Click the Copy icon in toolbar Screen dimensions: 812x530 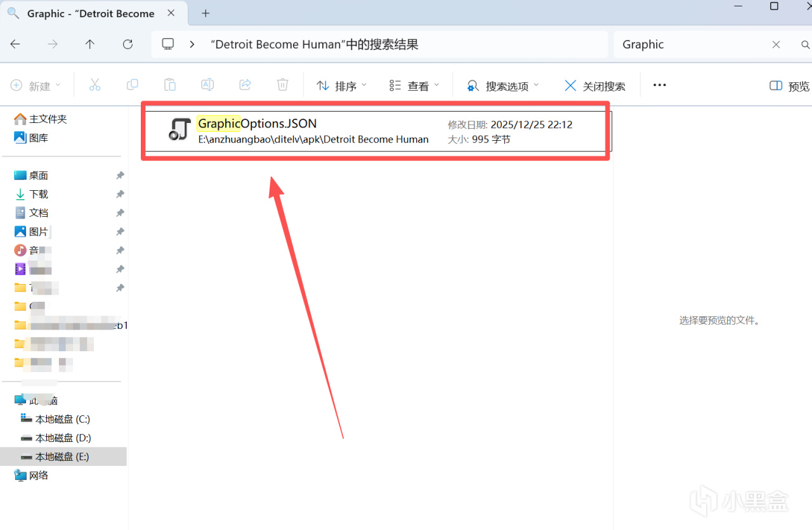coord(133,85)
